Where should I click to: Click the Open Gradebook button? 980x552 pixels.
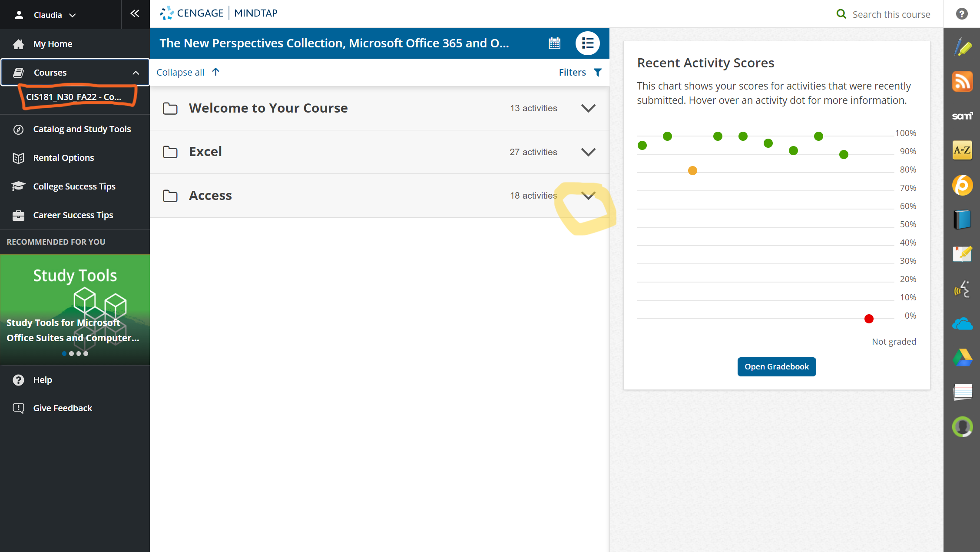point(777,367)
